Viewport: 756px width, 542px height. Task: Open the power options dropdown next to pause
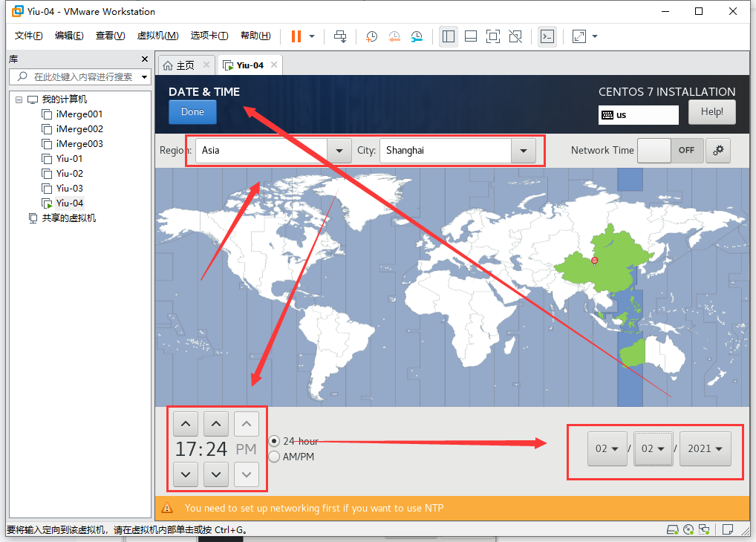click(x=312, y=36)
